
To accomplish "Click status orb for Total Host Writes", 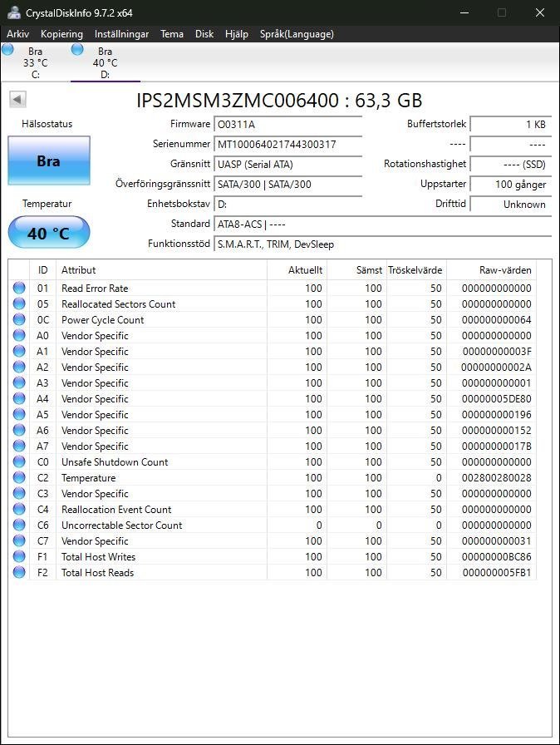I will pyautogui.click(x=19, y=557).
